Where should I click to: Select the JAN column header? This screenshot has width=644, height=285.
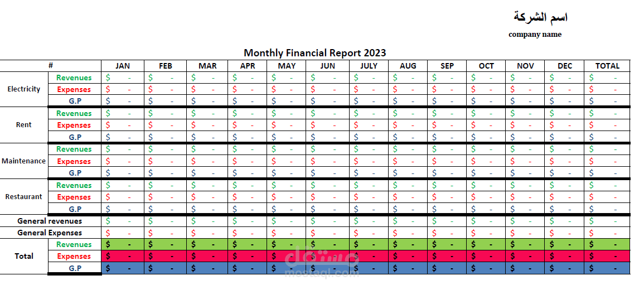coord(123,66)
